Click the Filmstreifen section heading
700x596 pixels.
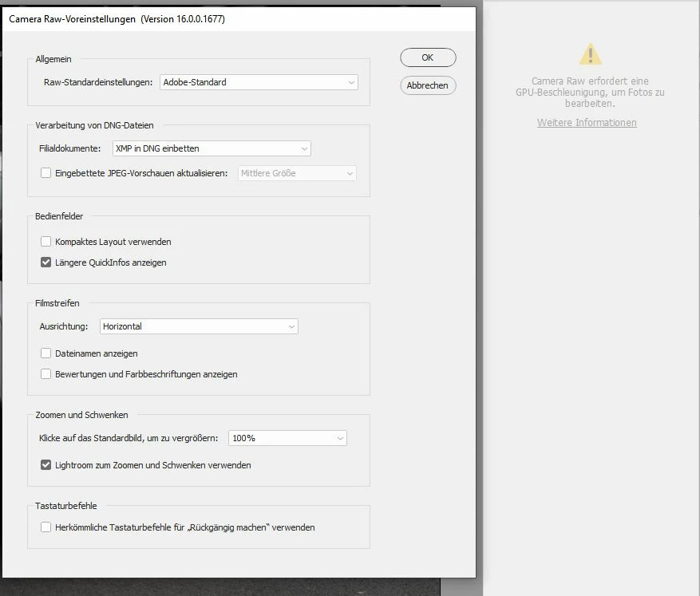coord(57,303)
